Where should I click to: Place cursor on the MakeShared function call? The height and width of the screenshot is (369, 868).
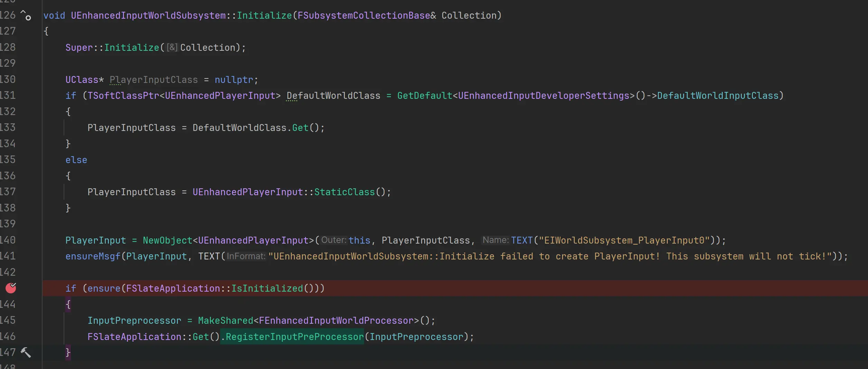pyautogui.click(x=225, y=321)
